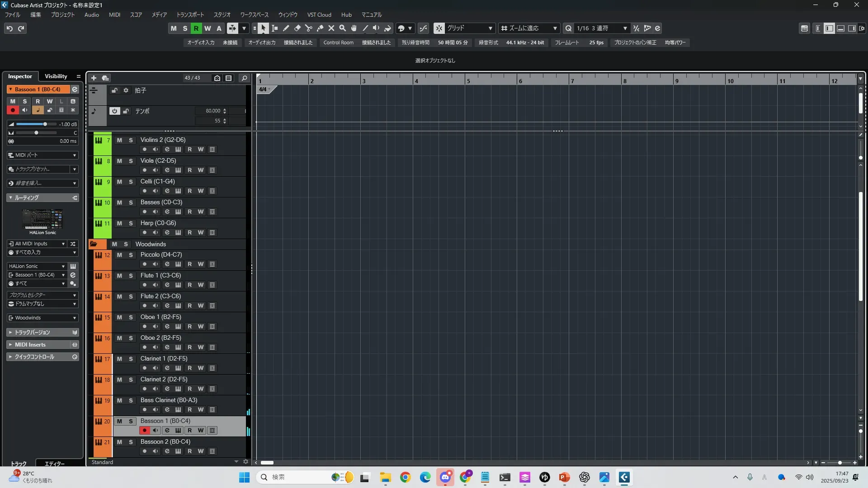868x488 pixels.
Task: Toggle record enable on Bassoon 1 track
Action: 145,431
